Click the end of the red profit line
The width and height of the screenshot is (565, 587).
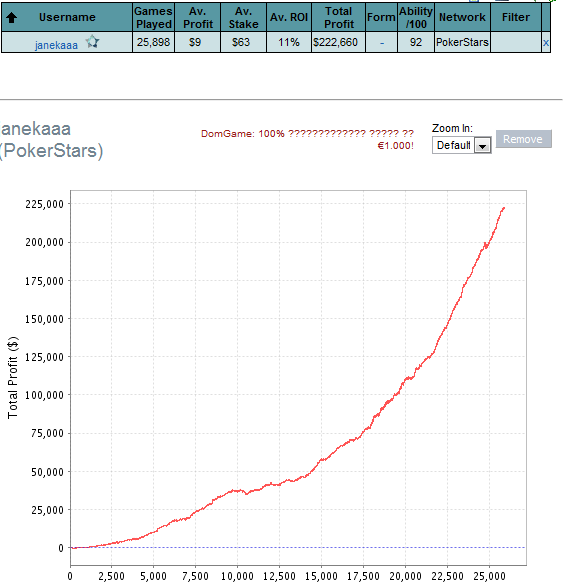[504, 208]
